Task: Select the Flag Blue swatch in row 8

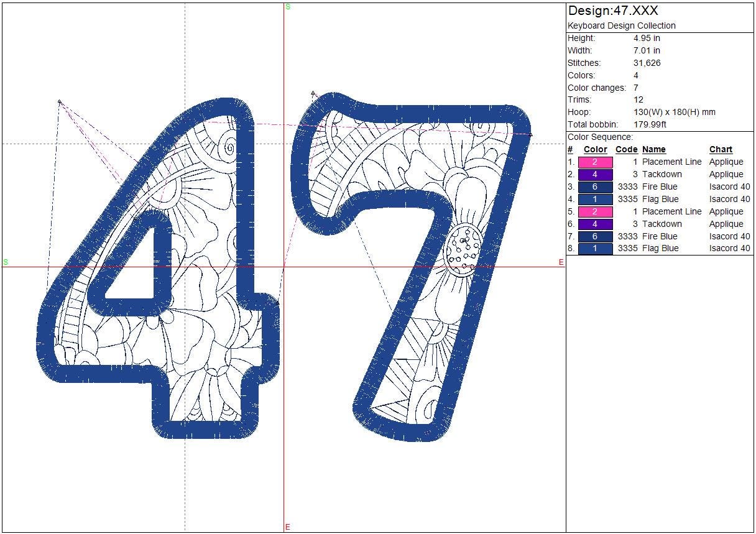Action: (595, 249)
